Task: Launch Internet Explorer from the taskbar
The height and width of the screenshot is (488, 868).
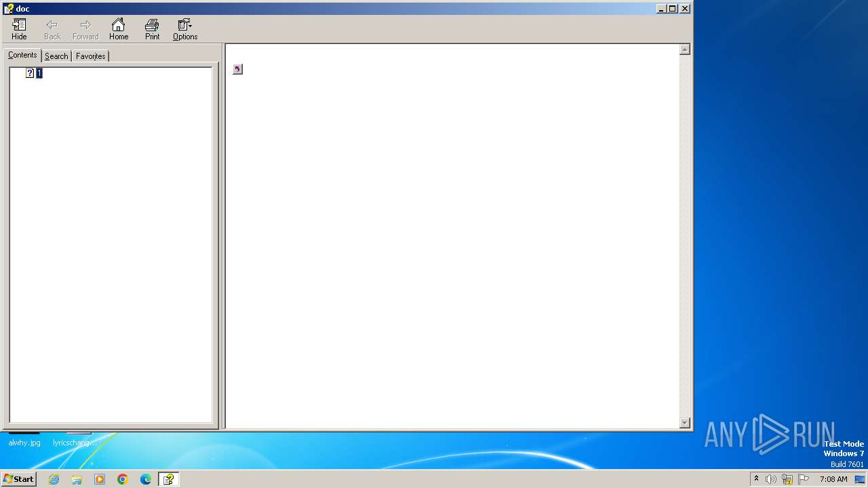Action: coord(54,479)
